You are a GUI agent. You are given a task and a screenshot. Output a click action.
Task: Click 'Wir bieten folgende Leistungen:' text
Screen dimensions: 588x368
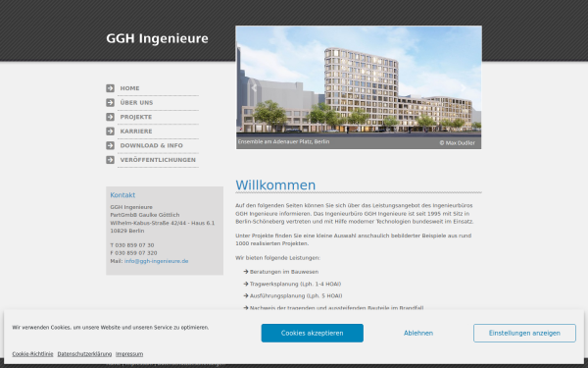coord(278,257)
